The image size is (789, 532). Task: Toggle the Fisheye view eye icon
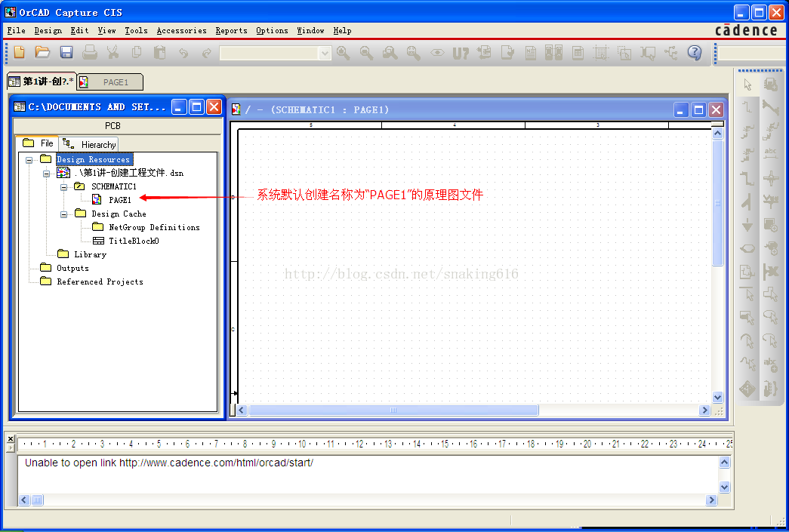[x=437, y=52]
